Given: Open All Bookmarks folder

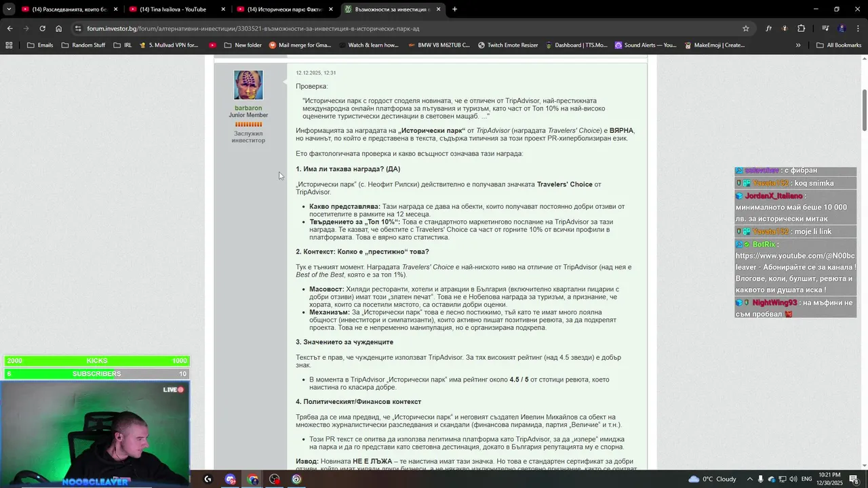Looking at the screenshot, I should point(839,45).
